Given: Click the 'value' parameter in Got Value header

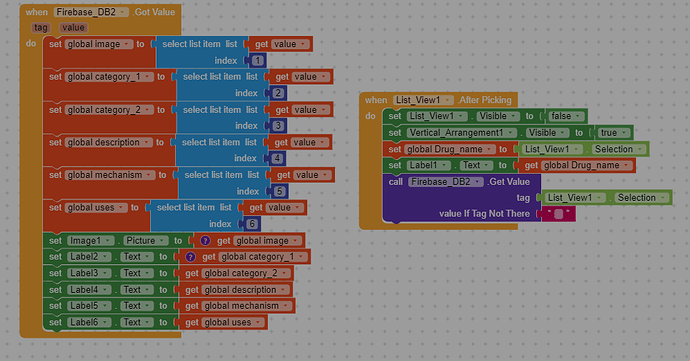Looking at the screenshot, I should (x=73, y=28).
